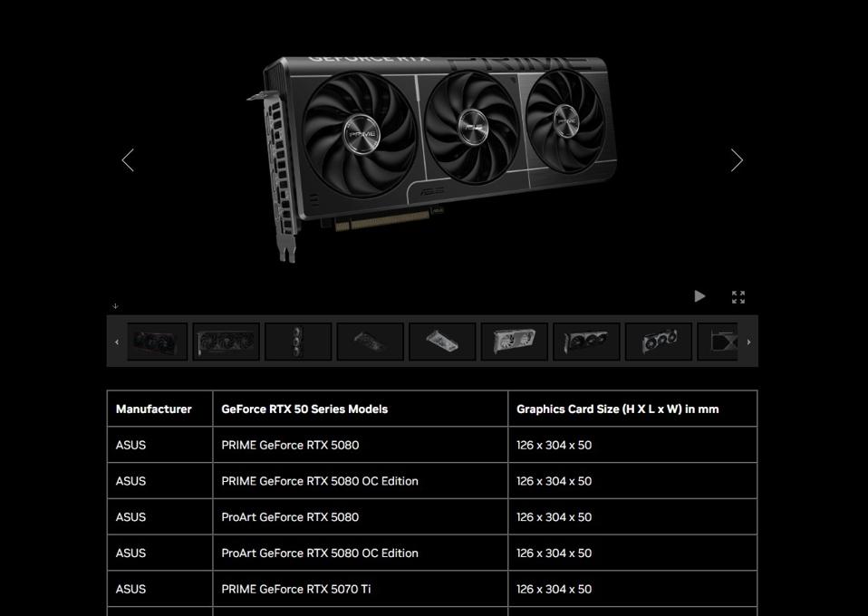Choose the third thumbnail showing card side view
Screen dimensions: 868x616
(298, 342)
